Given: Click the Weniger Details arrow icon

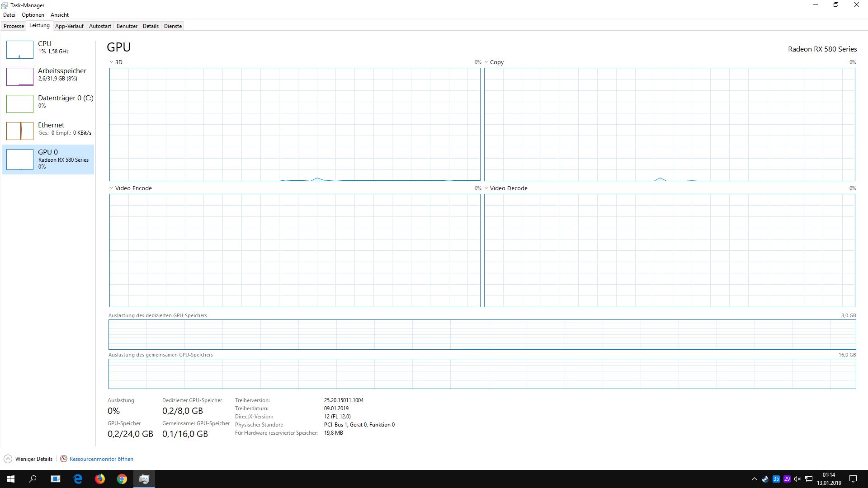Looking at the screenshot, I should pos(8,459).
